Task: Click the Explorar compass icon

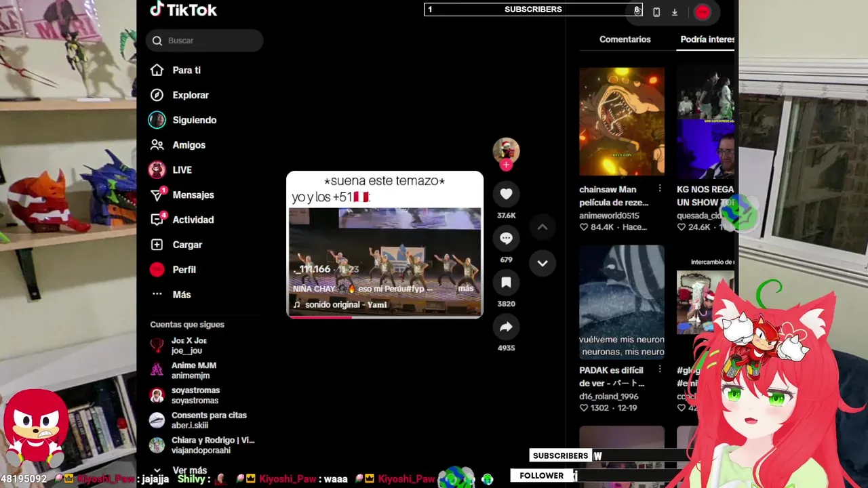Action: tap(157, 96)
